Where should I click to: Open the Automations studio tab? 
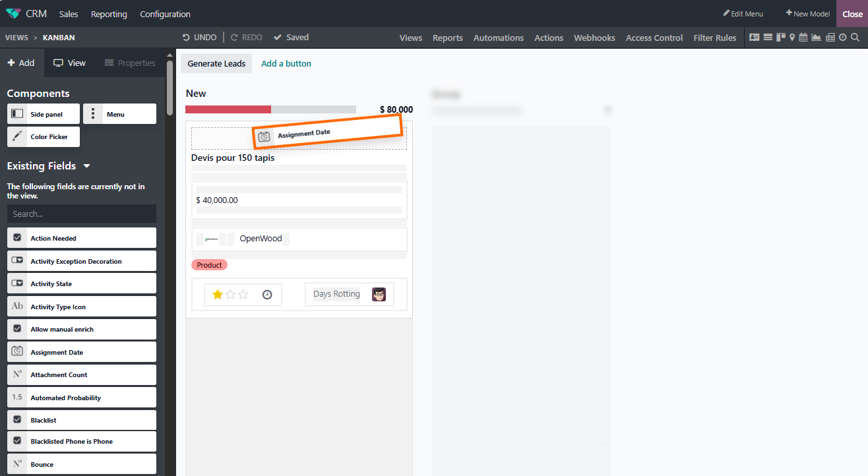point(499,38)
